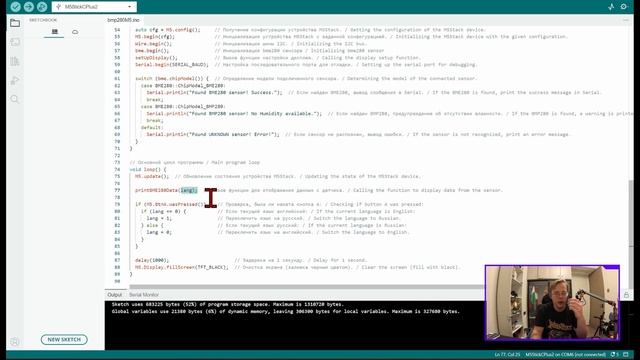Open the Debug sidebar icon

click(15, 80)
